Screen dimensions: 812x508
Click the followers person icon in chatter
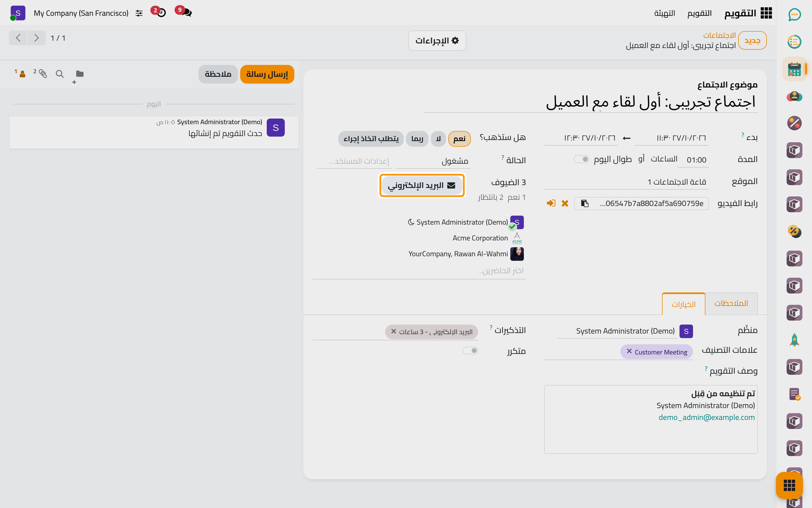(20, 74)
